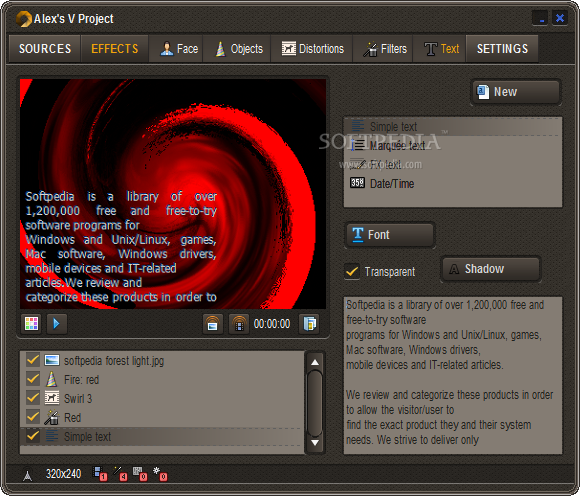Image resolution: width=580 pixels, height=496 pixels.
Task: Select the softpedia forest light.jpg image icon
Action: pos(52,360)
